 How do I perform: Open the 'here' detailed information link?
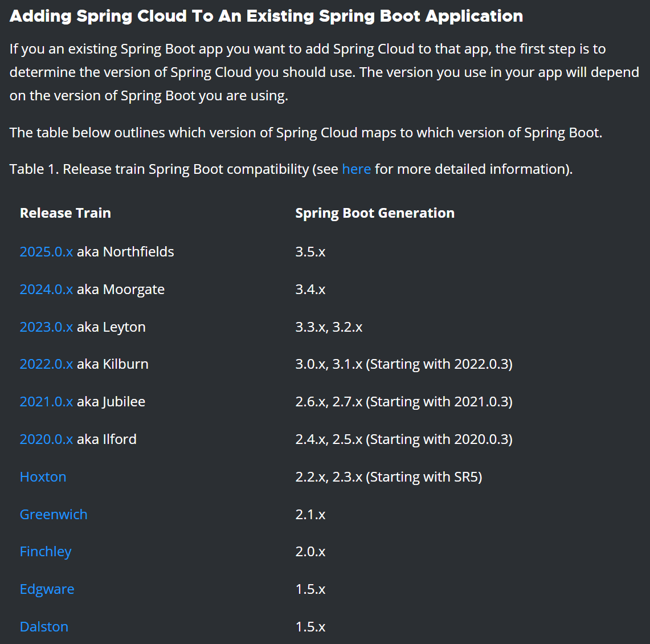pyautogui.click(x=356, y=169)
